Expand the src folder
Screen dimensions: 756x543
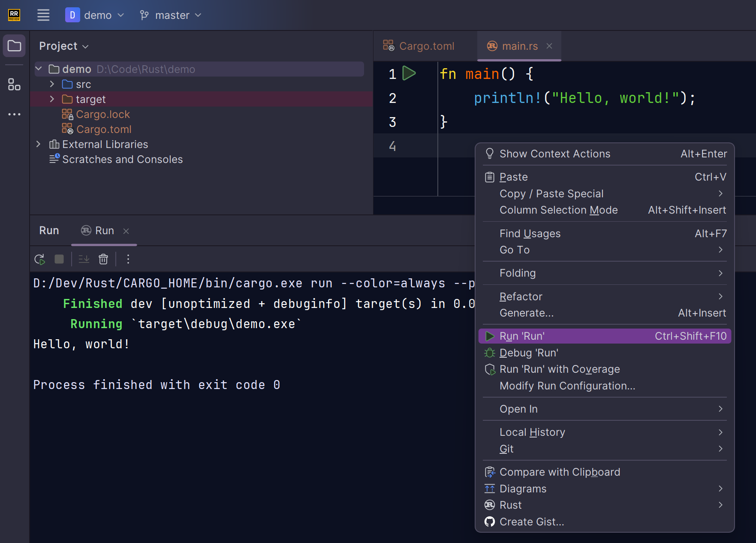[x=52, y=84]
